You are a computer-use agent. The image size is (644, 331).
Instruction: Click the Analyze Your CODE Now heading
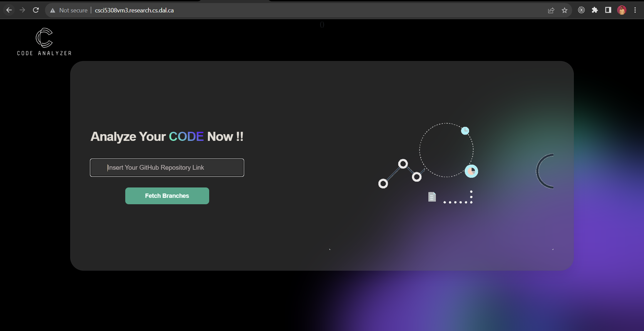[x=167, y=136]
